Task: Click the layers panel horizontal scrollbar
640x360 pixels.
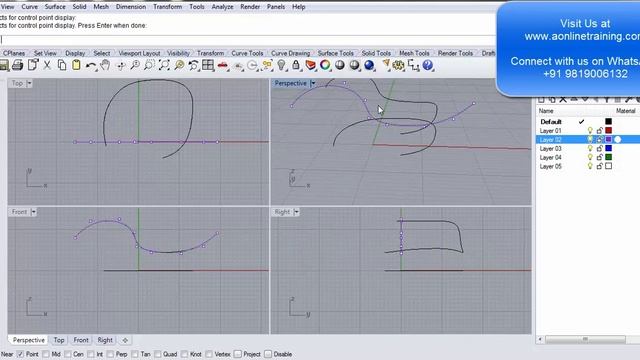Action: click(x=585, y=339)
